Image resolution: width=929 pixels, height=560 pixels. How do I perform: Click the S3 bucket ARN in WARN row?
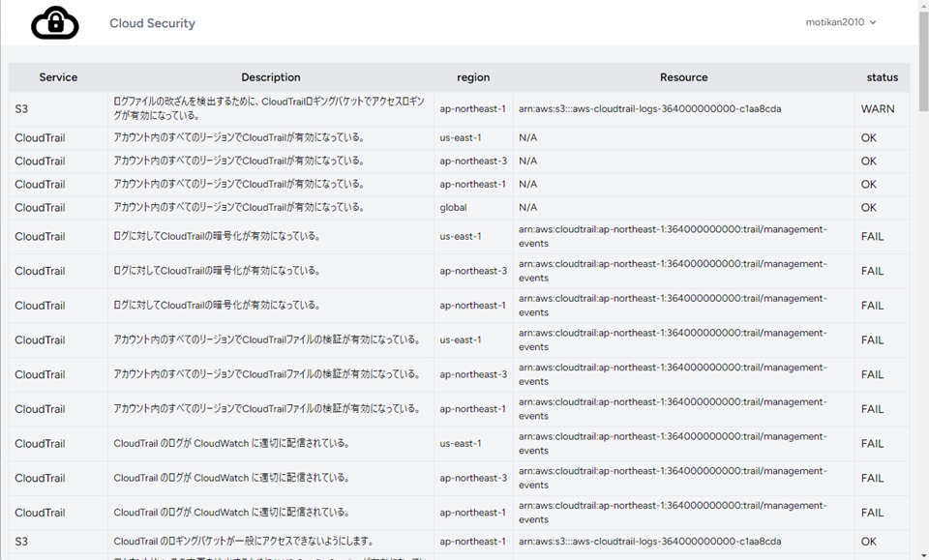[650, 109]
